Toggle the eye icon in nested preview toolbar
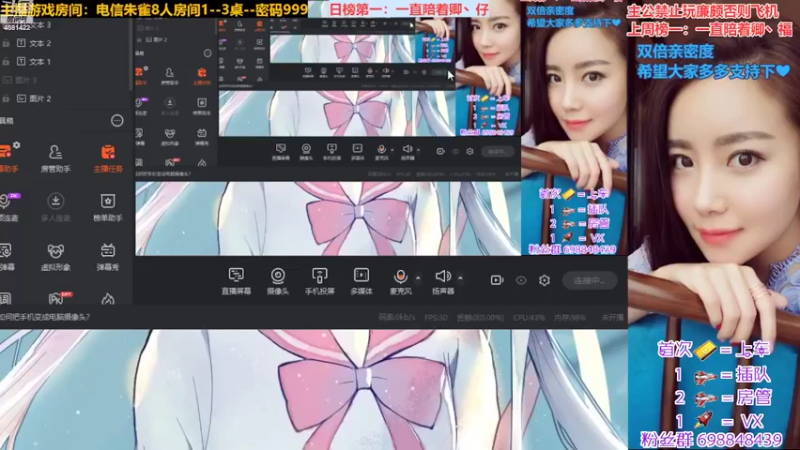This screenshot has height=450, width=800. point(455,152)
